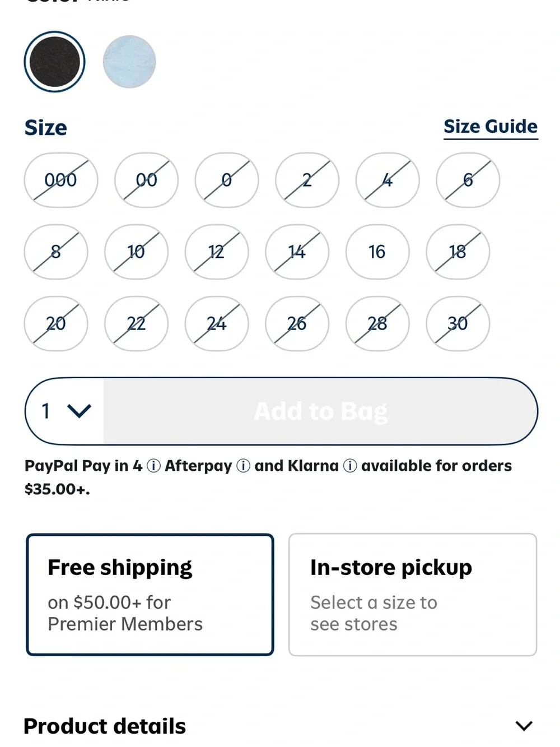560x747 pixels.
Task: Pick size 8 option
Action: pos(56,252)
